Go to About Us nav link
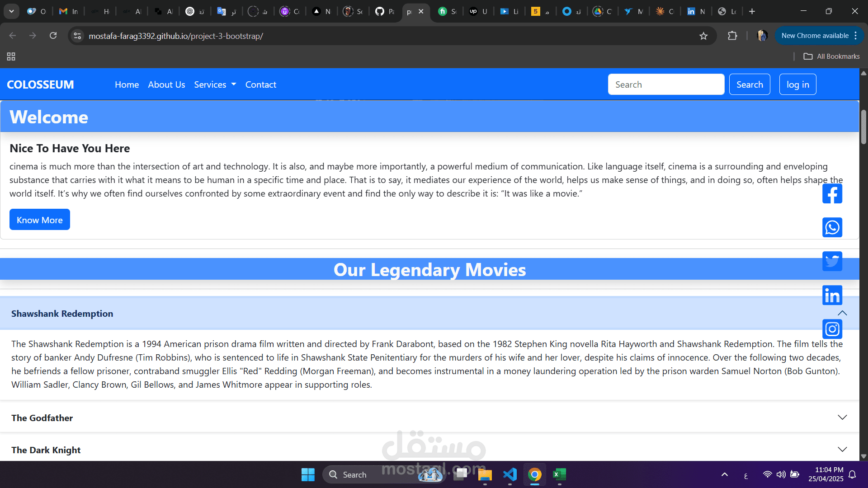868x488 pixels. (166, 84)
